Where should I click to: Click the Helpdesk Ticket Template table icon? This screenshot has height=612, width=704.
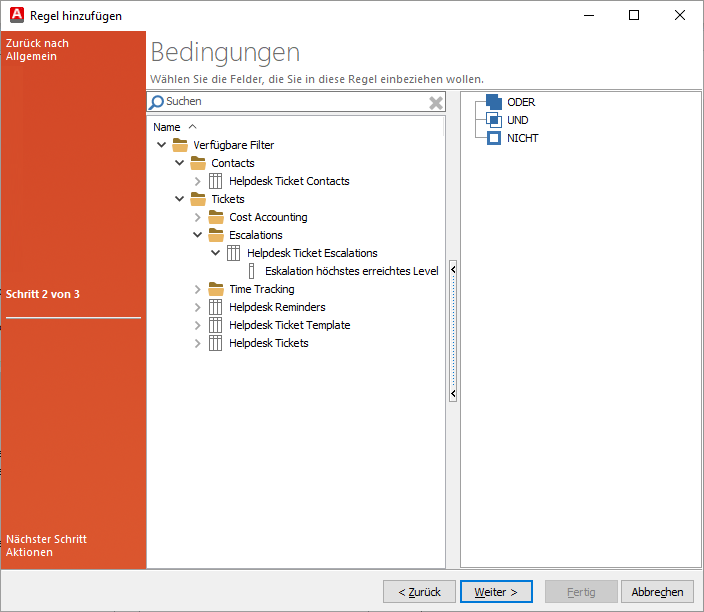[216, 325]
